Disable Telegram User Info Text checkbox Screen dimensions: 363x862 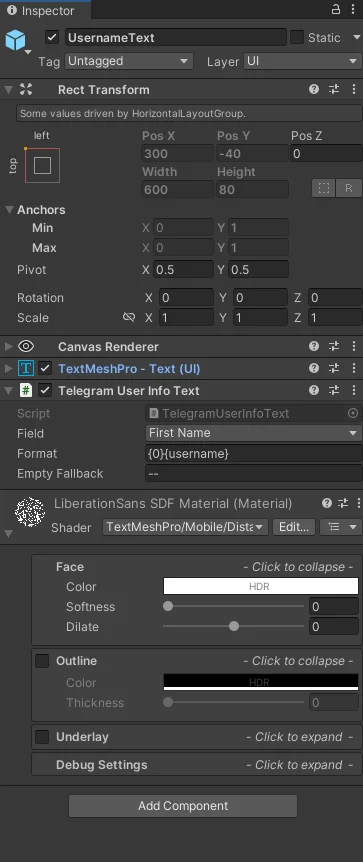point(45,390)
